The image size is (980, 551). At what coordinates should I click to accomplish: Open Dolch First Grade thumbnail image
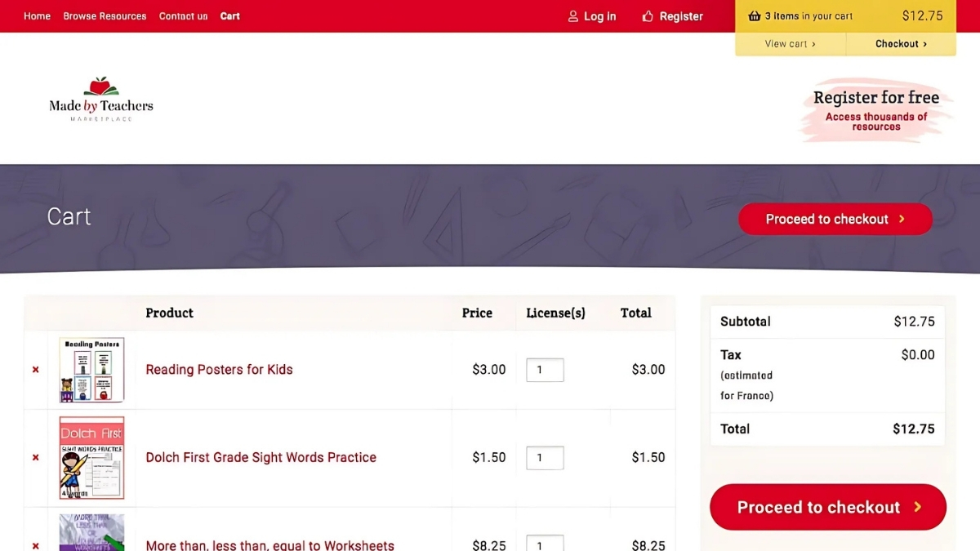[x=91, y=458]
